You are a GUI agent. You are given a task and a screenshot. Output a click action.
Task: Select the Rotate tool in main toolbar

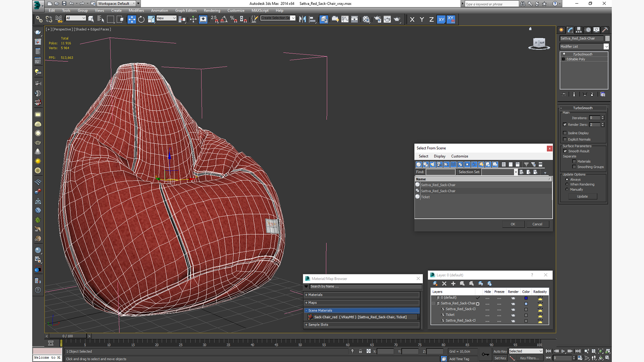[141, 19]
